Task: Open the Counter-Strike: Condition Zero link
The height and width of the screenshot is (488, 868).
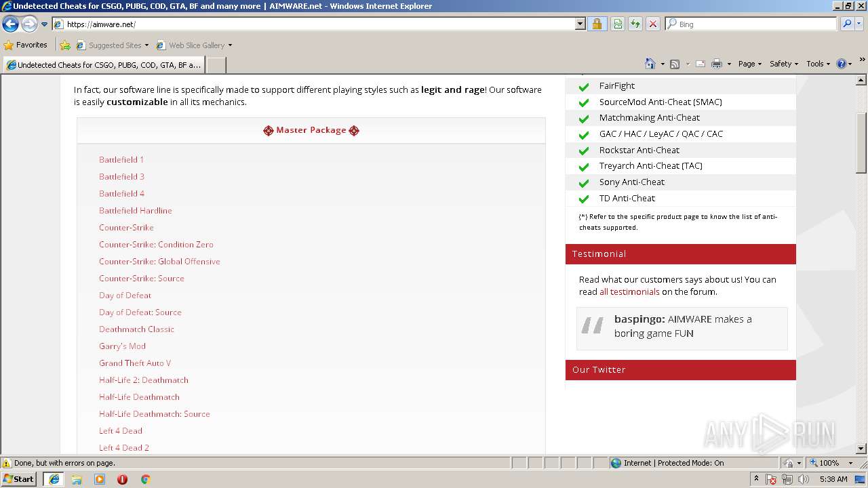Action: (156, 245)
